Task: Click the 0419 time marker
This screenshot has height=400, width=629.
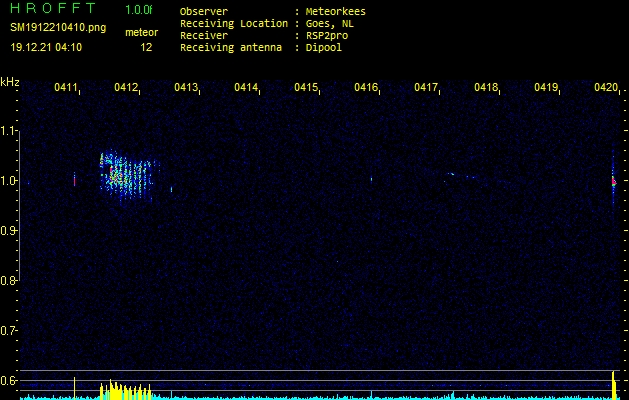Action: [546, 87]
